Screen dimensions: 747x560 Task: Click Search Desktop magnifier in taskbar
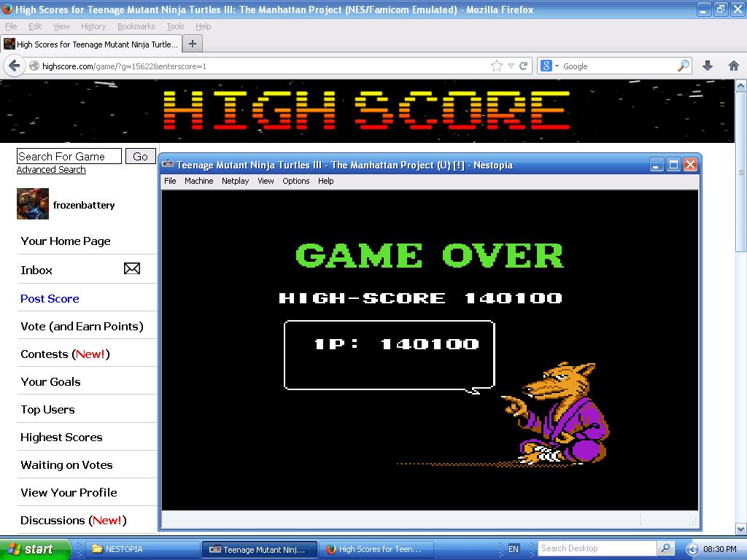[665, 548]
